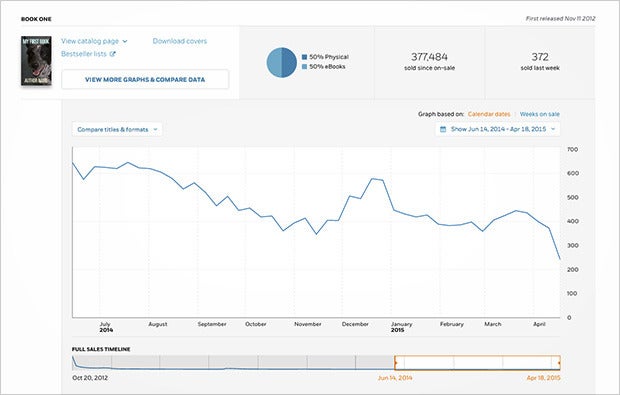Click the December peak on the sales line
620x395 pixels.
(x=372, y=179)
